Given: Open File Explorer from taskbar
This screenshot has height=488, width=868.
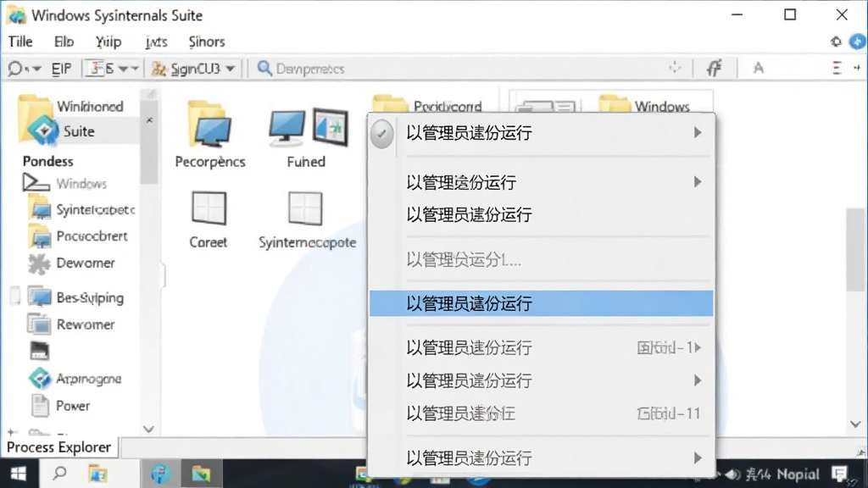Looking at the screenshot, I should click(98, 474).
